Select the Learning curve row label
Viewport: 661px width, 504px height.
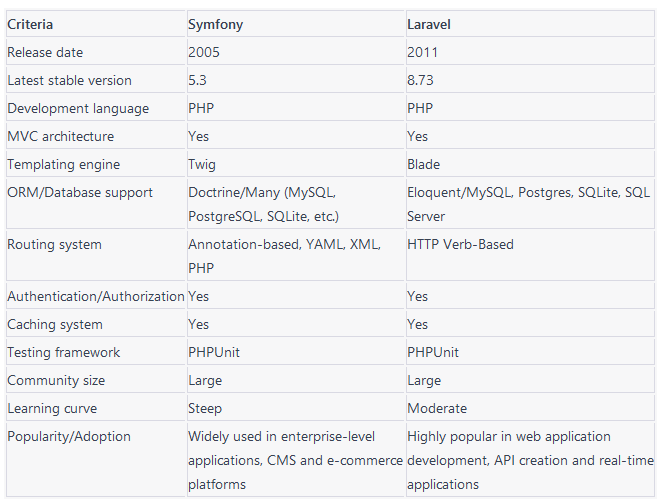coord(96,408)
